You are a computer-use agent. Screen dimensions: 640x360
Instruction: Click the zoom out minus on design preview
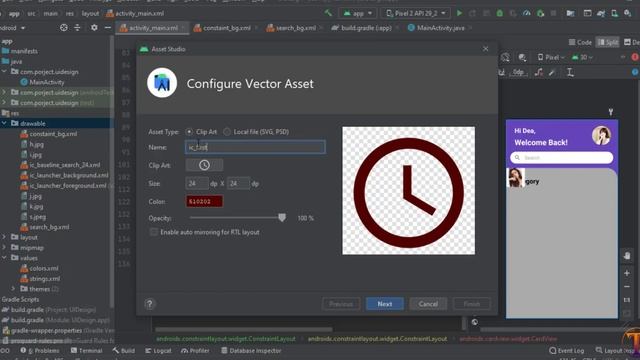627,287
